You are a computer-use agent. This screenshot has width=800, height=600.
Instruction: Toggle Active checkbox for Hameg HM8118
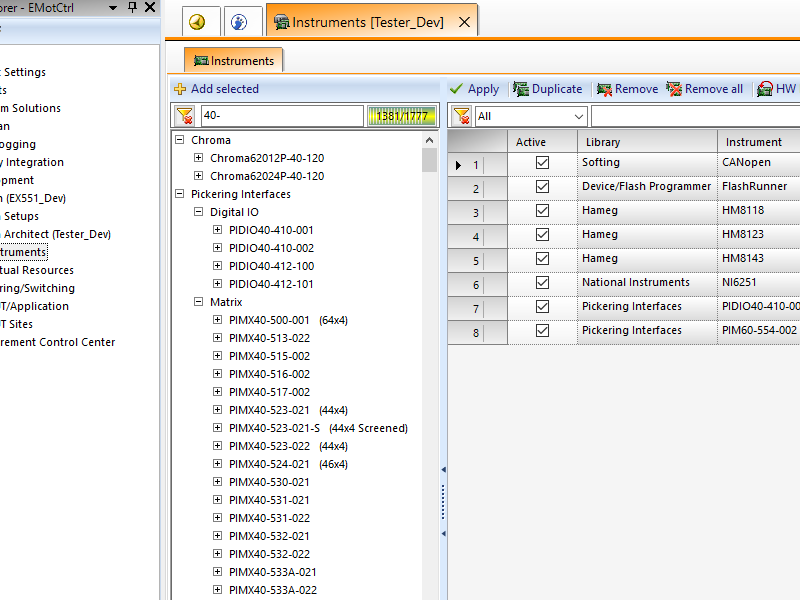point(542,210)
